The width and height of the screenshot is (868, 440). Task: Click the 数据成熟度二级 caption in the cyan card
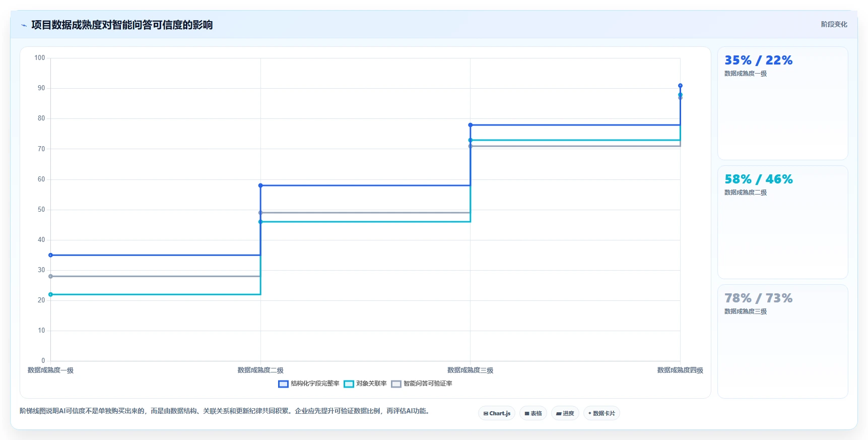coord(746,193)
